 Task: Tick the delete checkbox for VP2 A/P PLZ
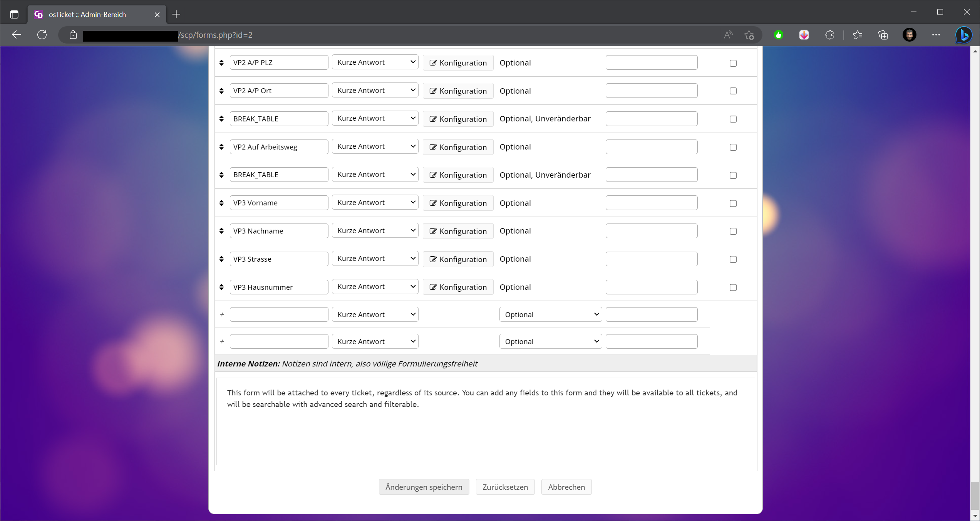click(x=733, y=63)
